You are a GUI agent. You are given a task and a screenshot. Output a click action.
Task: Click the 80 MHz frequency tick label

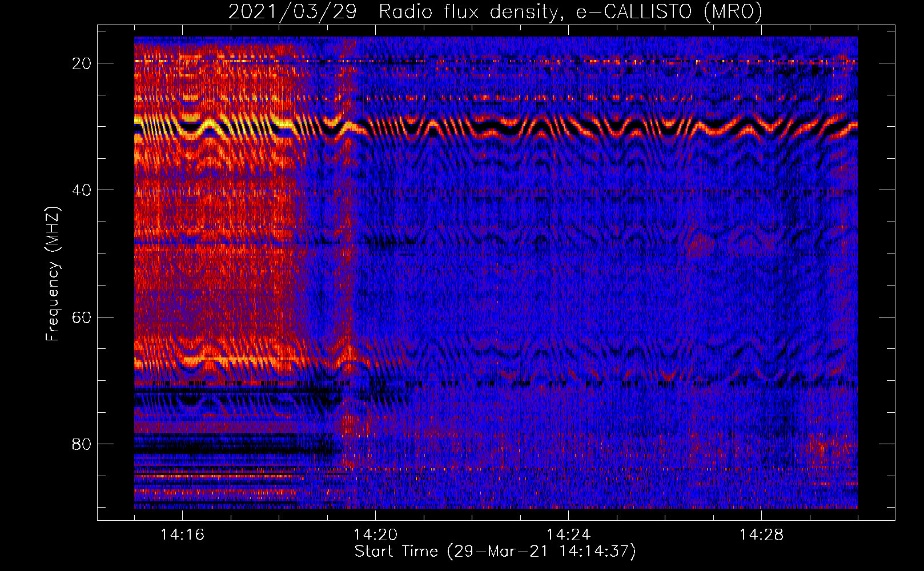pyautogui.click(x=82, y=444)
